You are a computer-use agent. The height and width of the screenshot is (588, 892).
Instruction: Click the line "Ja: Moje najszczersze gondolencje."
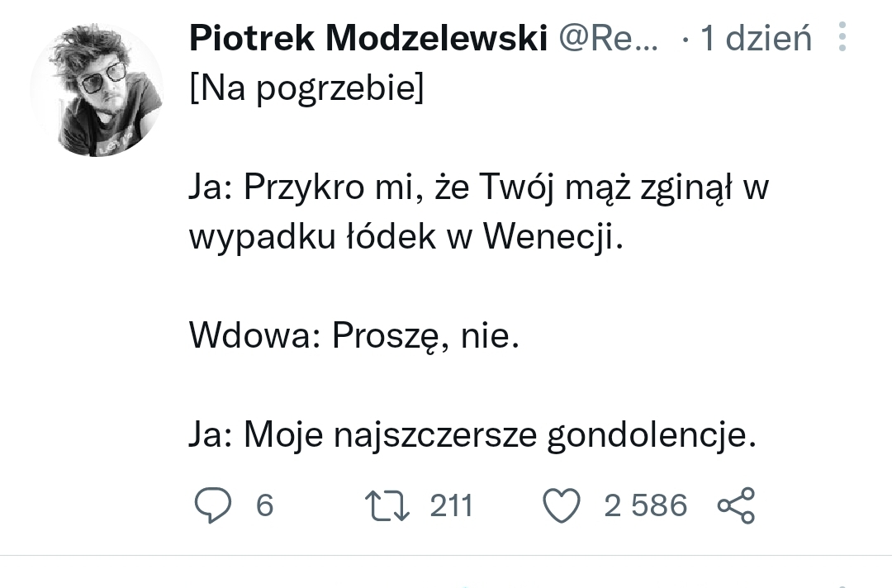472,434
